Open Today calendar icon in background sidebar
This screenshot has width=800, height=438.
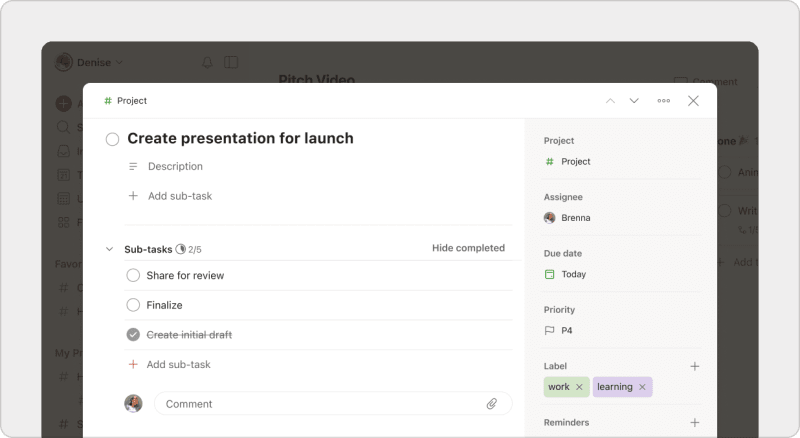[63, 175]
